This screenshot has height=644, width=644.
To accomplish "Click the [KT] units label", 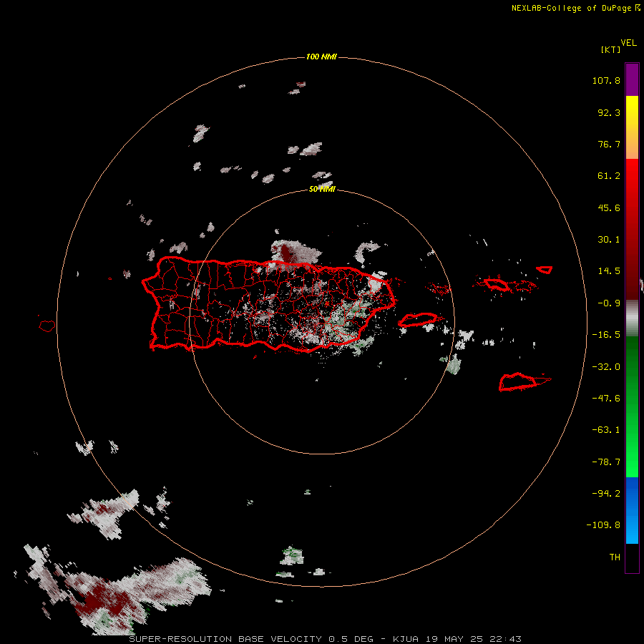I will (x=610, y=49).
